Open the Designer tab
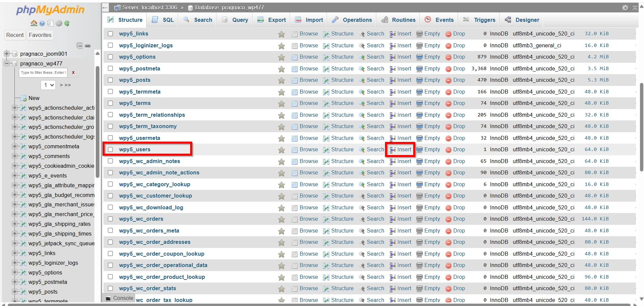Screen dimensions: 644x306 (522, 20)
